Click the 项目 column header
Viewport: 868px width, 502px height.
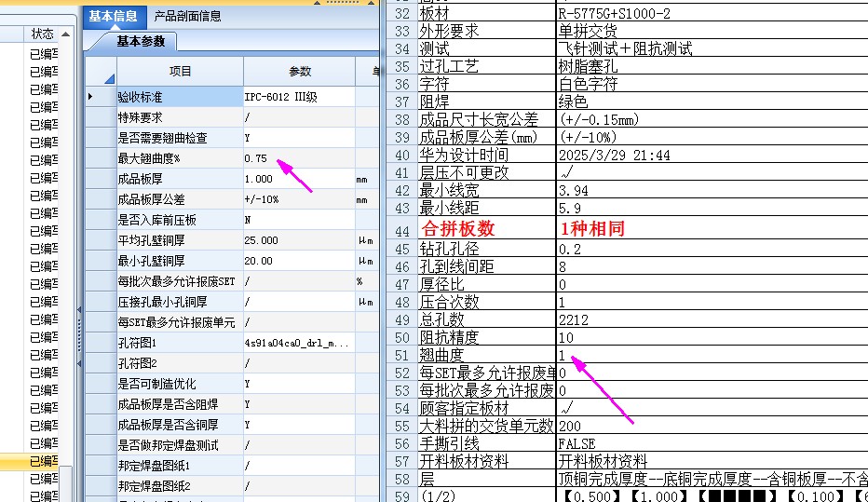[180, 72]
